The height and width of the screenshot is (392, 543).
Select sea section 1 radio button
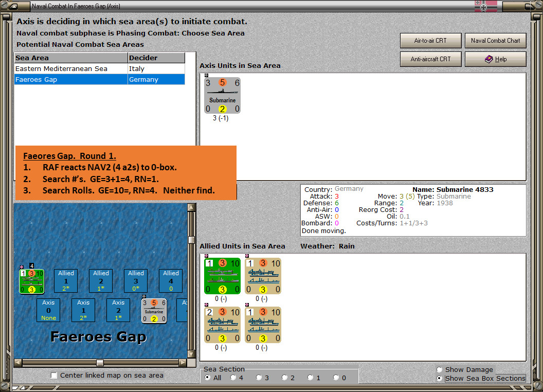[x=310, y=378]
